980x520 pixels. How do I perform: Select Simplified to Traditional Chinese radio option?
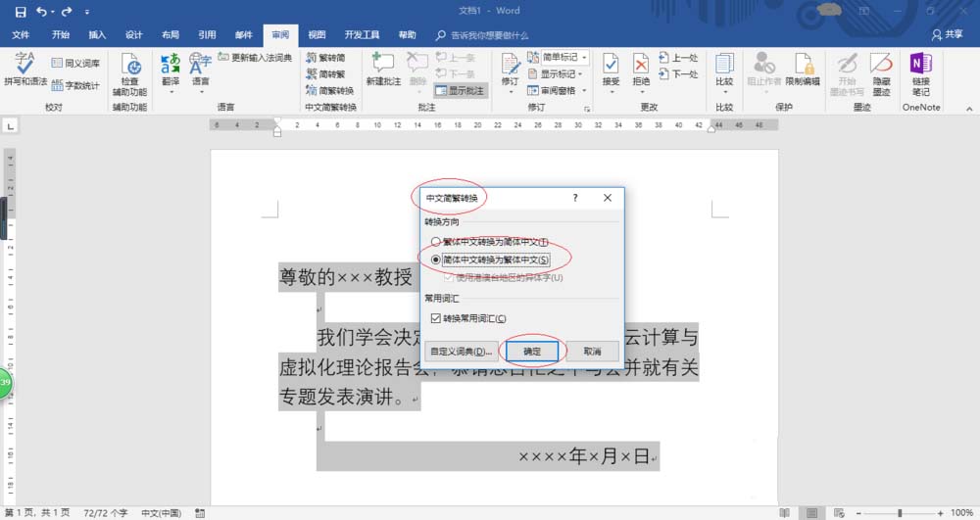coord(436,260)
